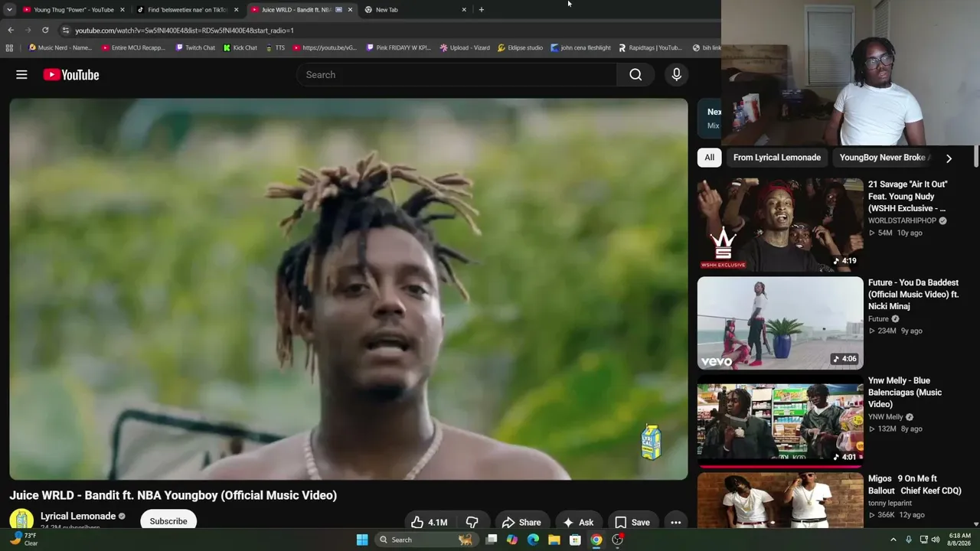Open the Twitch Chat bookmark

(x=195, y=47)
